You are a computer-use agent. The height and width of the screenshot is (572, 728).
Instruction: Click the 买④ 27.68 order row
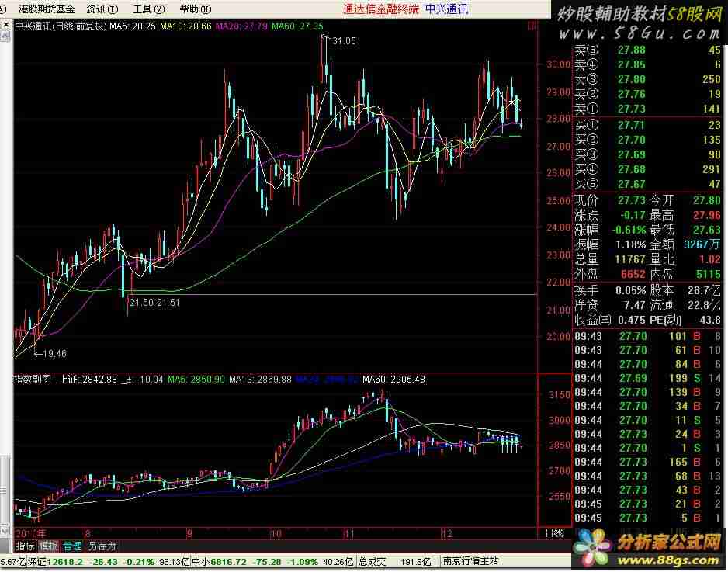(x=648, y=169)
